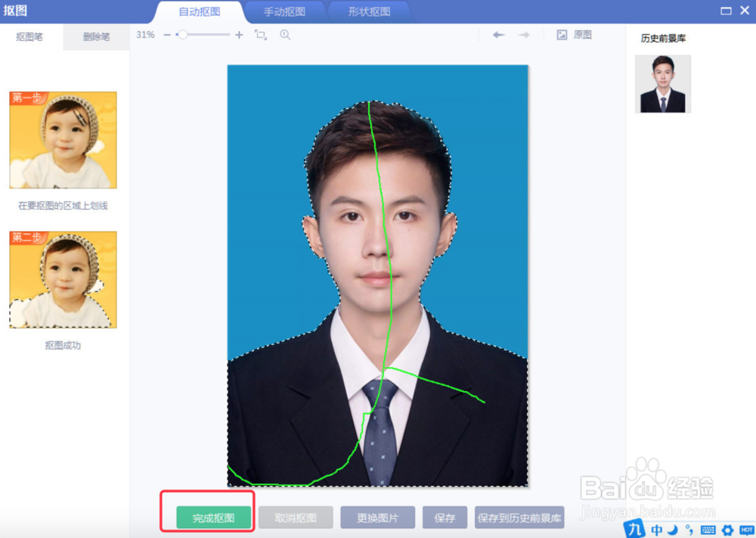Click the zoom out minus icon
The width and height of the screenshot is (756, 538).
click(167, 35)
